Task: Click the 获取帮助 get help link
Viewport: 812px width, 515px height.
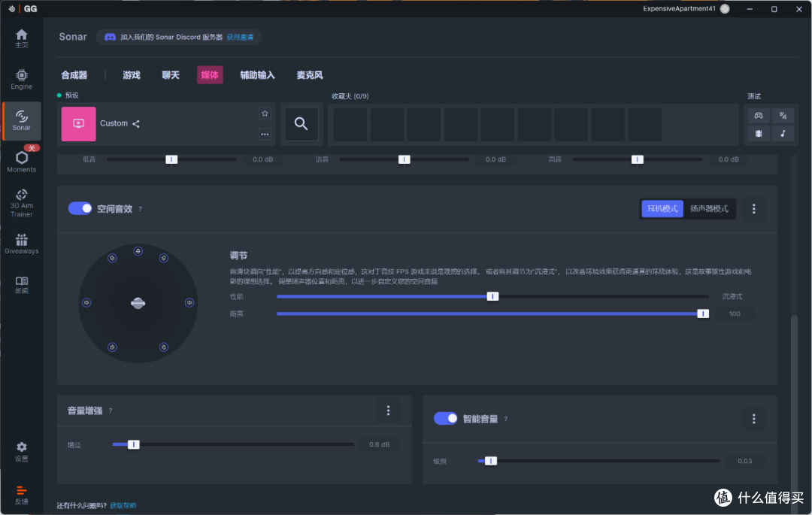Action: coord(123,505)
